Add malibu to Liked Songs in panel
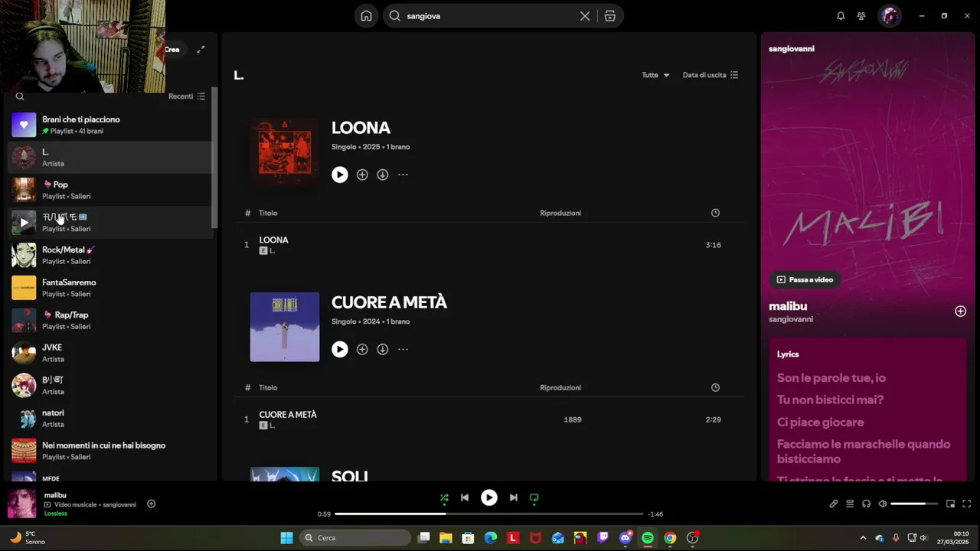The image size is (980, 551). point(960,311)
